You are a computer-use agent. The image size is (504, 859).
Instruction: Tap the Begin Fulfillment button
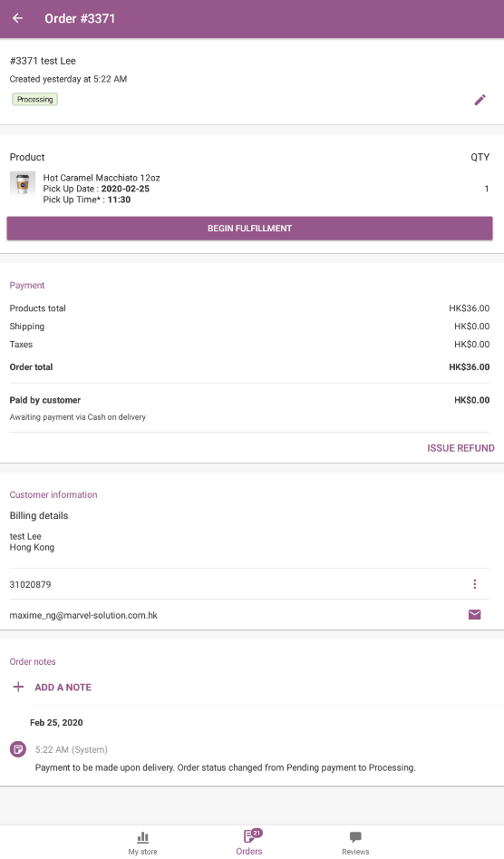tap(249, 229)
